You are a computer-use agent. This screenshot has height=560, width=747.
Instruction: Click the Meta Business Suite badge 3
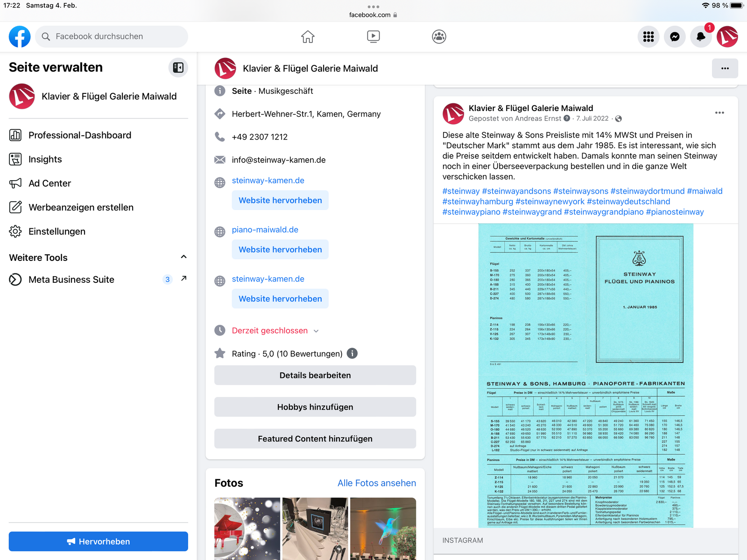coord(168,280)
